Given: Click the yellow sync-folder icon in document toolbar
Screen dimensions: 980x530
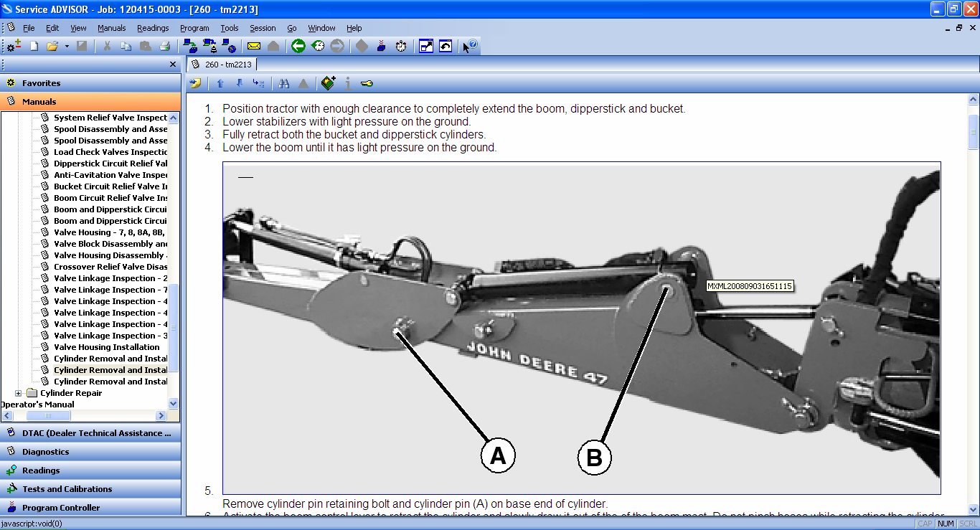Looking at the screenshot, I should coord(195,83).
